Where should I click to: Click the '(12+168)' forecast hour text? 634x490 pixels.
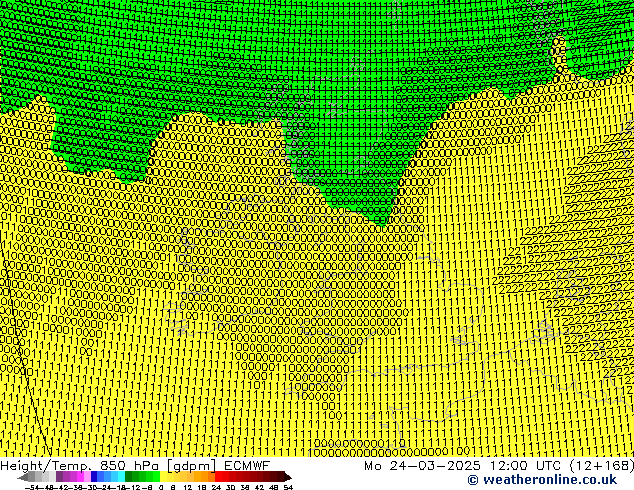(x=602, y=466)
